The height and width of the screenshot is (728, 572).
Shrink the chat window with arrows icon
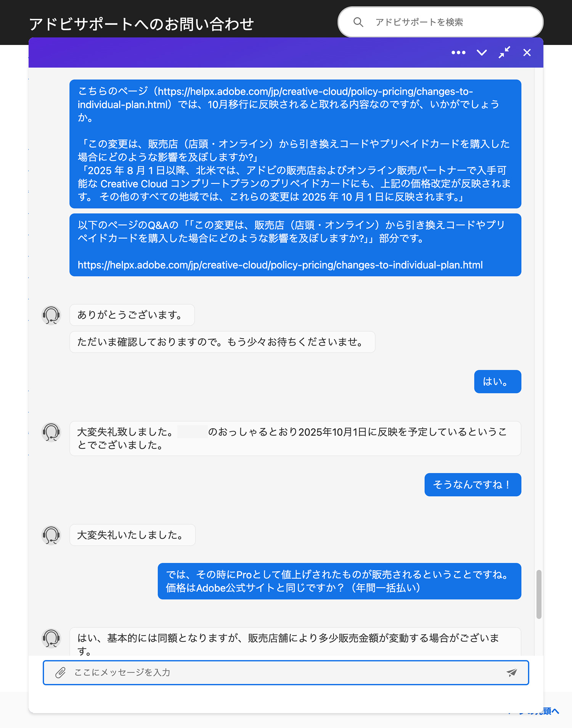coord(505,52)
